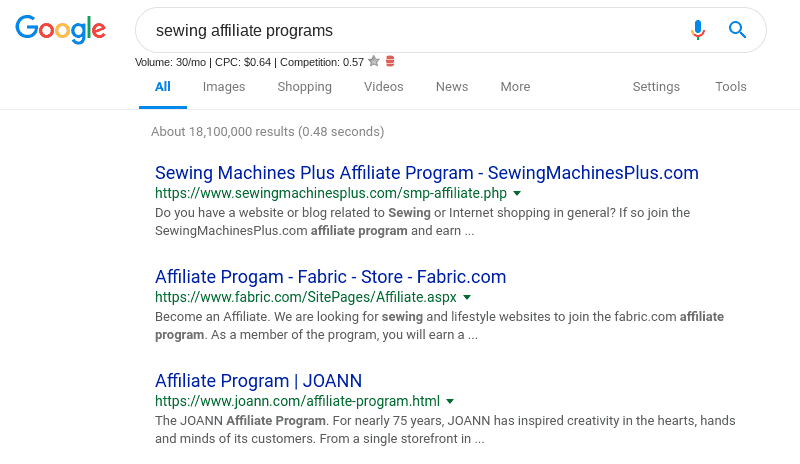
Task: Expand dropdown arrow next to fabric.com URL
Action: pos(467,297)
